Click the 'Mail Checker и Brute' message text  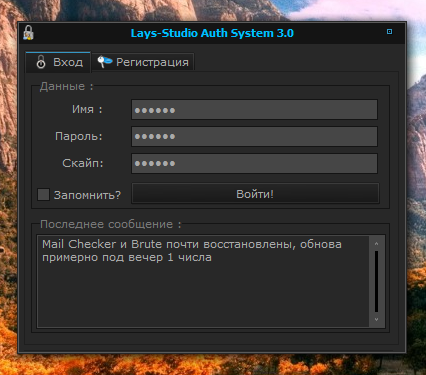point(102,244)
